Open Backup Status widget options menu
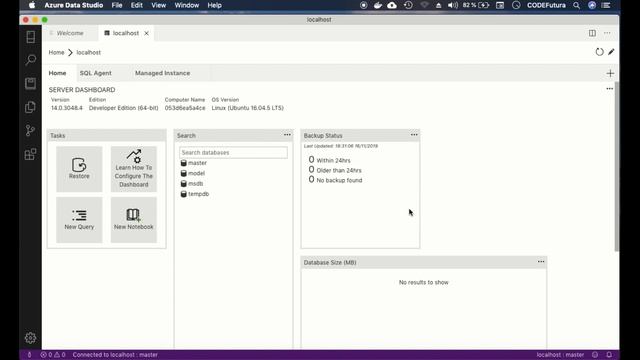 click(x=414, y=135)
